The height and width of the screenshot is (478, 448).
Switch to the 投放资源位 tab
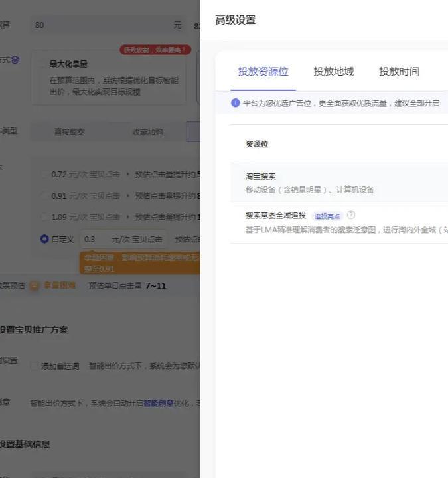[263, 72]
